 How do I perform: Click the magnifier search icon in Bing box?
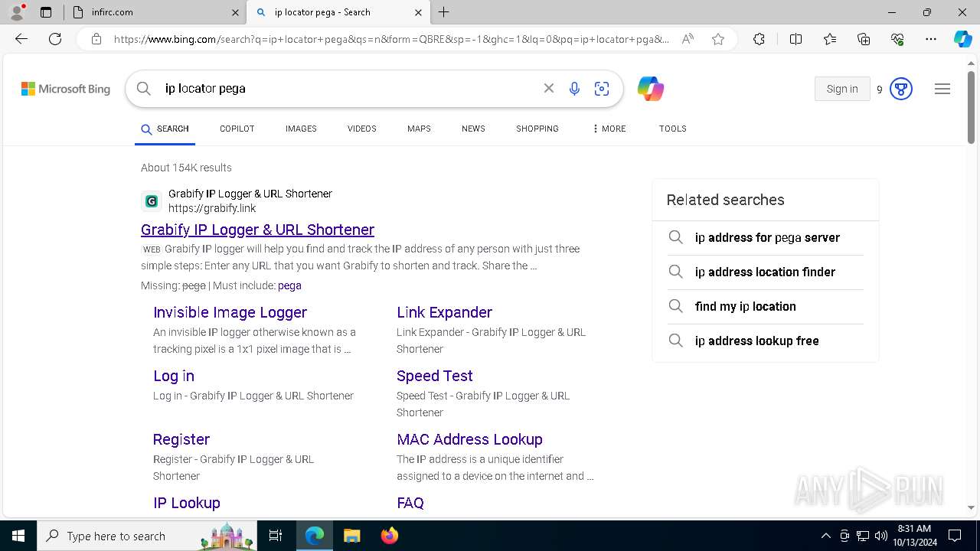144,89
